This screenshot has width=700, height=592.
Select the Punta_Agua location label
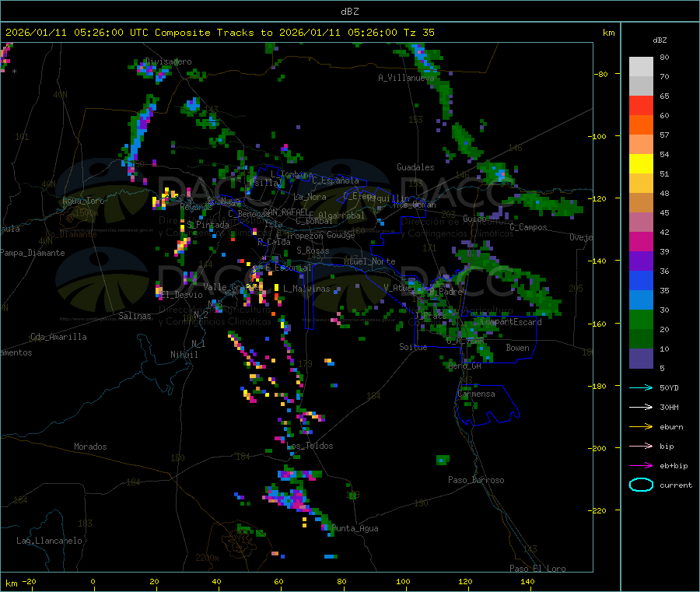355,528
